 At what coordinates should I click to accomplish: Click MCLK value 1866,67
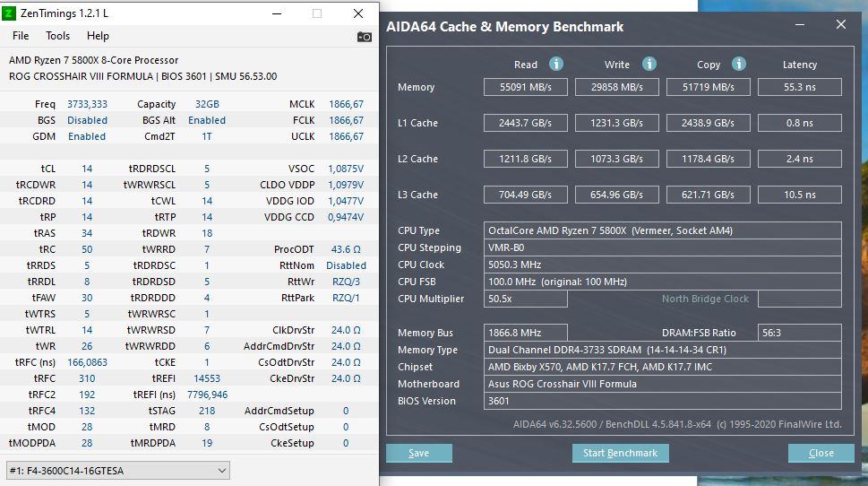[346, 104]
